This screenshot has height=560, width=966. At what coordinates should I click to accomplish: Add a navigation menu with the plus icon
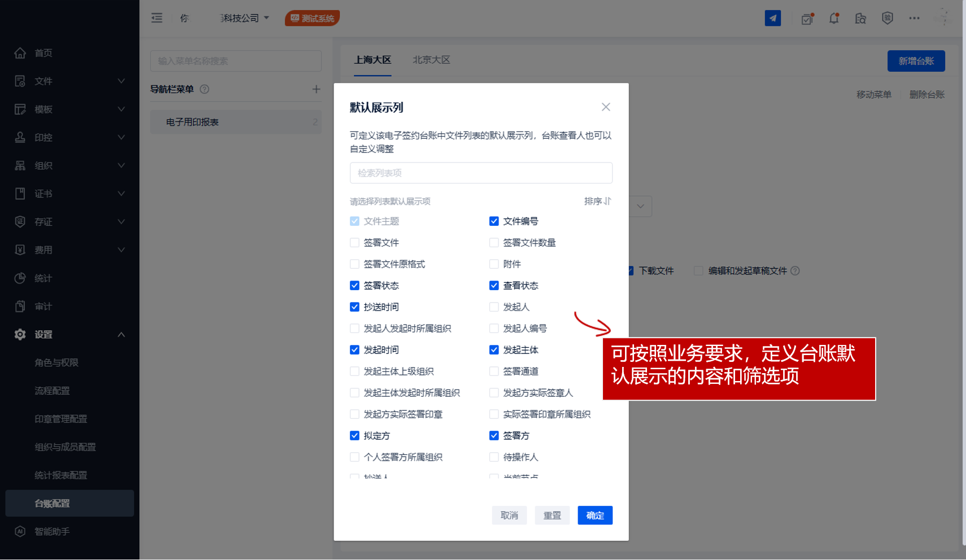316,89
